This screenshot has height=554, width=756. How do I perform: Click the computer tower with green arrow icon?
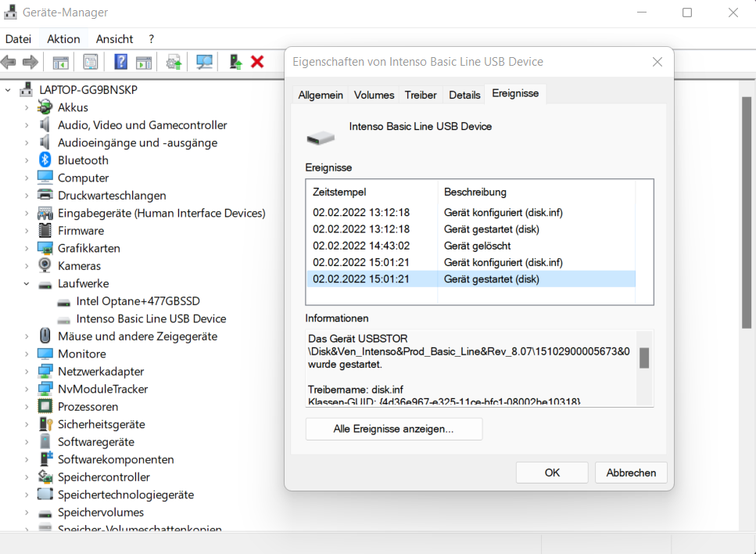[235, 62]
